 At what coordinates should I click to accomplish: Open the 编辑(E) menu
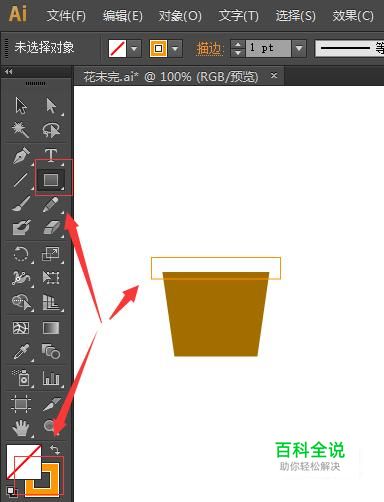point(122,16)
